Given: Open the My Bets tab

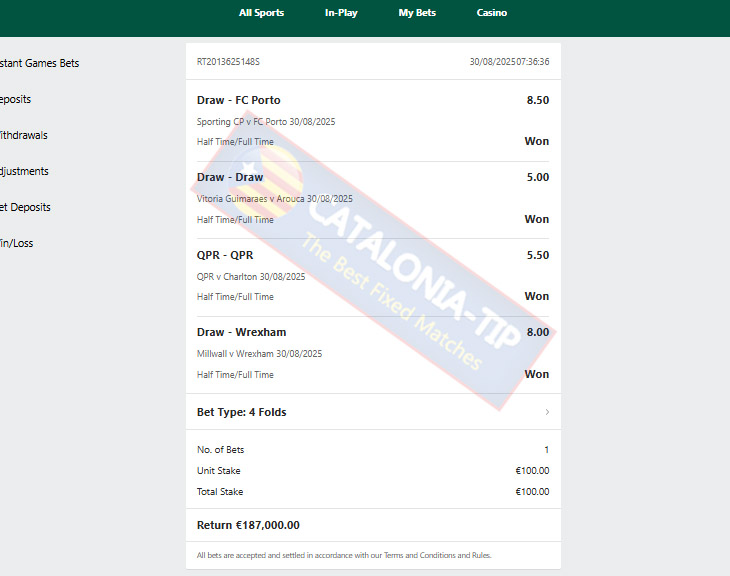Looking at the screenshot, I should (417, 13).
